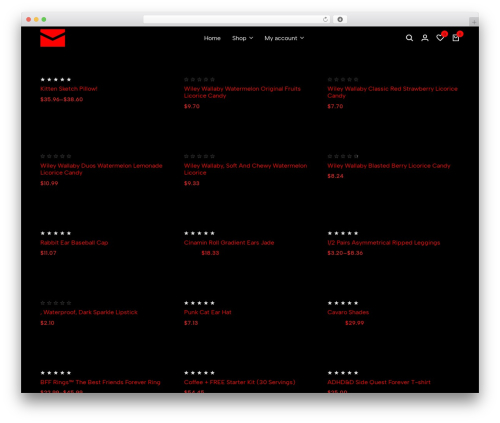Open the search icon in header
The height and width of the screenshot is (423, 500).
(x=409, y=38)
